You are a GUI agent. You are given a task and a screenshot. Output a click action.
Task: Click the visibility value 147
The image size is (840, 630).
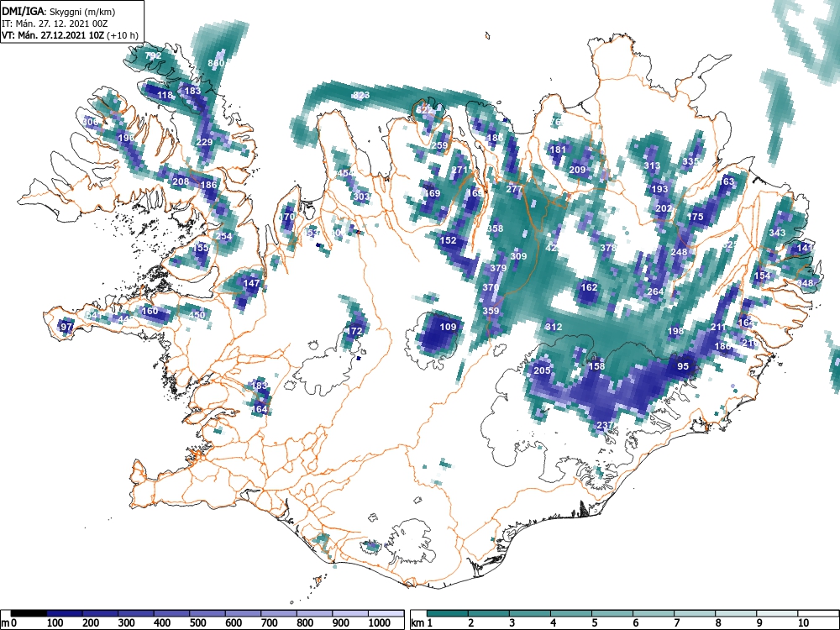pos(251,283)
